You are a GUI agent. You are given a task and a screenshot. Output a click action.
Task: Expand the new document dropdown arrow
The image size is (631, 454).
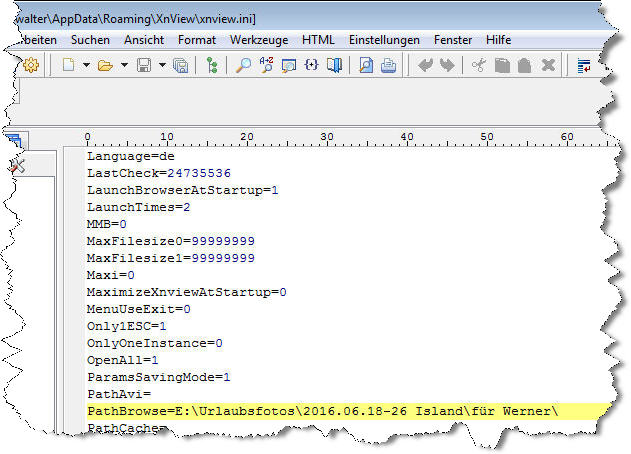point(86,66)
